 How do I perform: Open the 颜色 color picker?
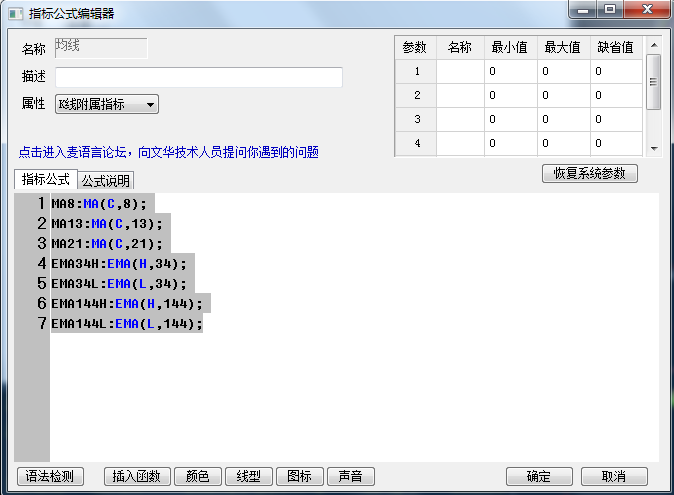pos(197,477)
